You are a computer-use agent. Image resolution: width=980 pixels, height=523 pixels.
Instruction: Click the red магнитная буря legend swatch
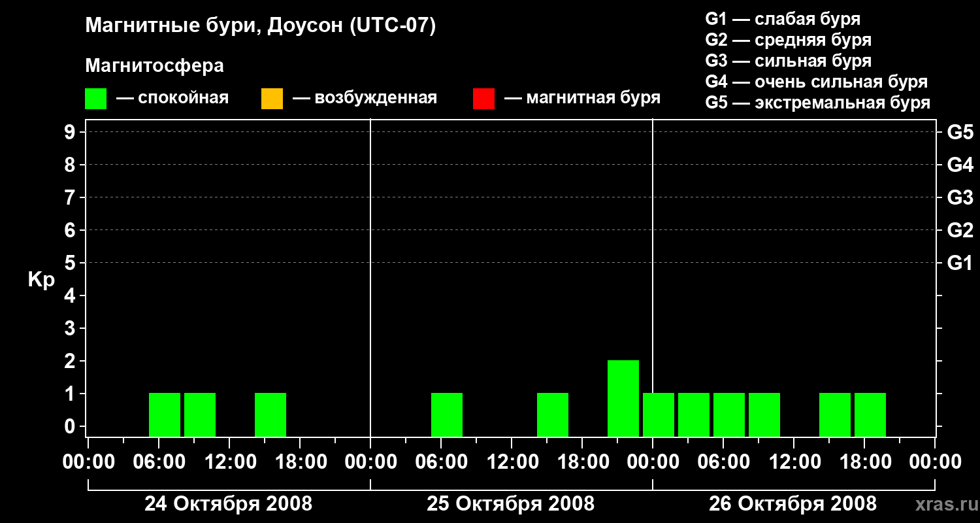click(483, 99)
